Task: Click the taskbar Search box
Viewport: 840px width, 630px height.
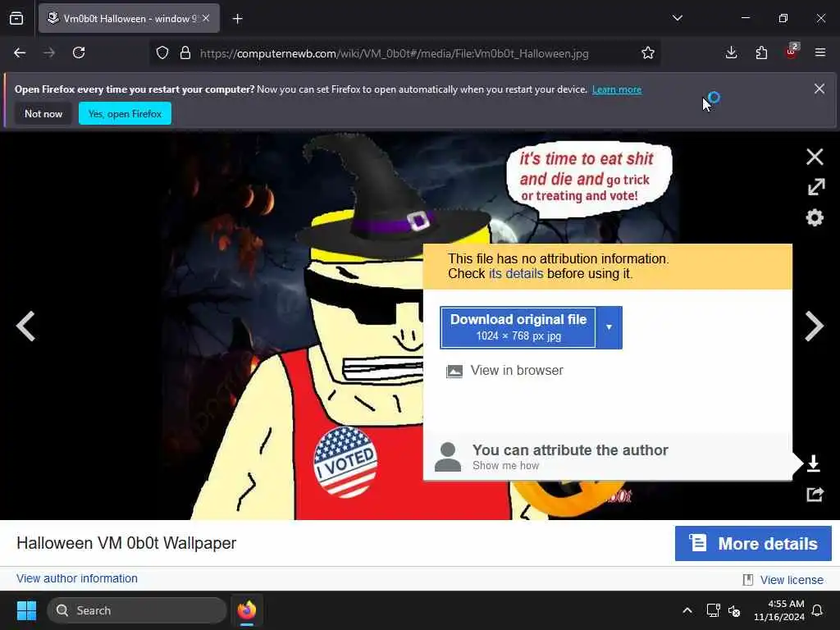Action: (x=137, y=610)
